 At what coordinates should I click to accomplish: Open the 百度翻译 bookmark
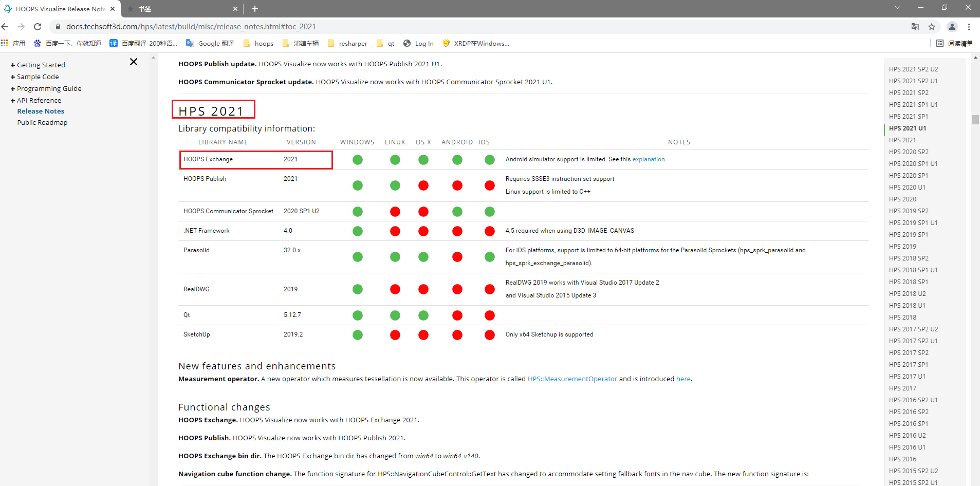pyautogui.click(x=143, y=43)
